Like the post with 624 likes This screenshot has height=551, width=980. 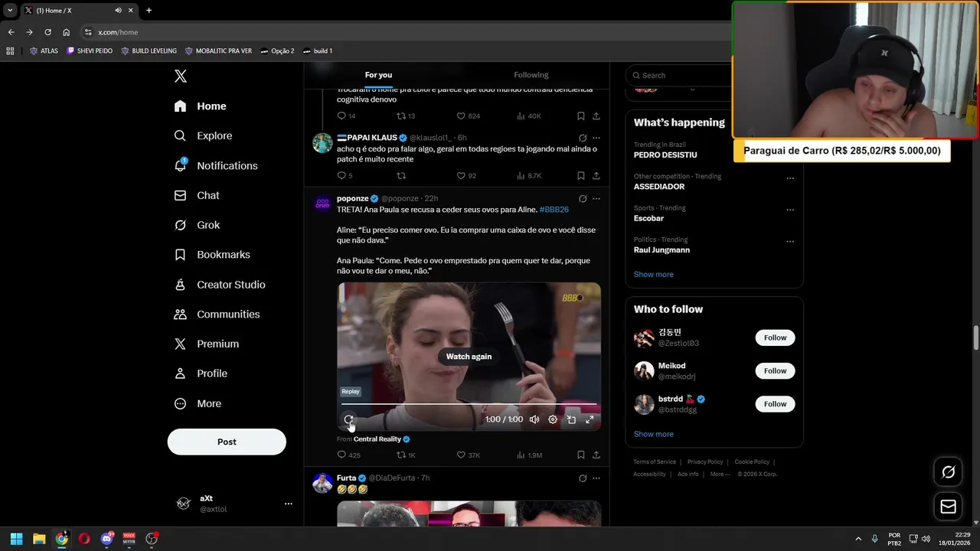click(x=468, y=116)
